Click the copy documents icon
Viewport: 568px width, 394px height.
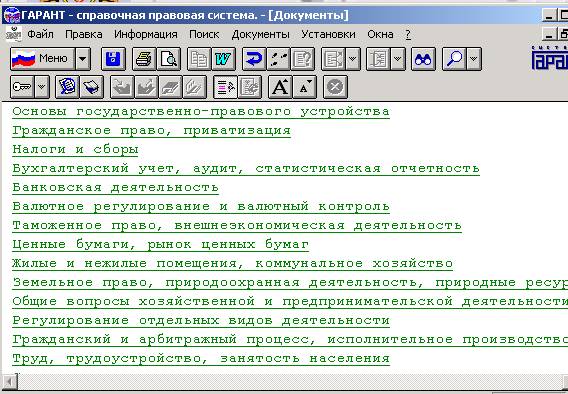tap(199, 59)
